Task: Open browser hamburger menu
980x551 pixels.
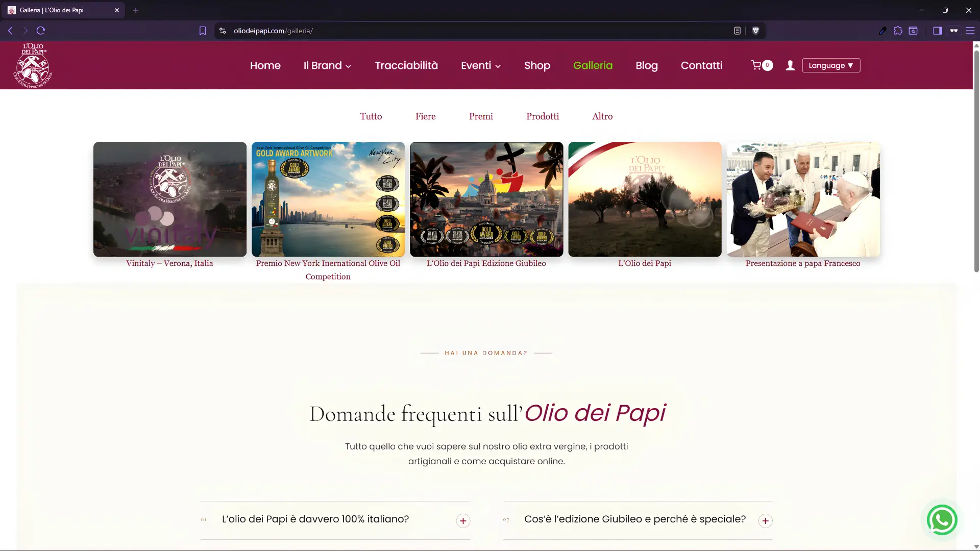Action: pyautogui.click(x=970, y=31)
